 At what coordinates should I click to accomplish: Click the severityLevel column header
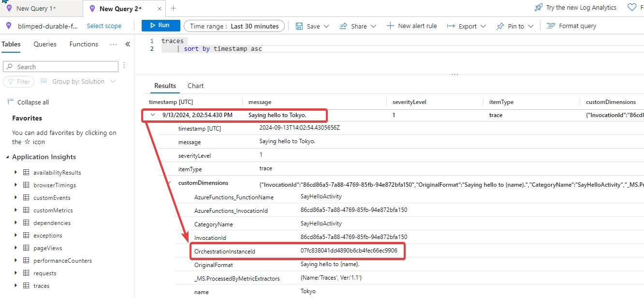tap(409, 102)
